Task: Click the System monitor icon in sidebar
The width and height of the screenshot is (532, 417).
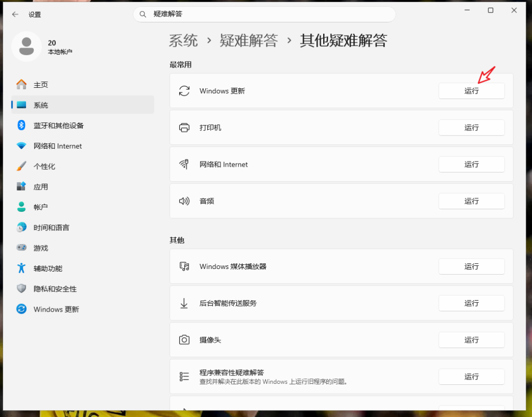Action: coord(21,105)
